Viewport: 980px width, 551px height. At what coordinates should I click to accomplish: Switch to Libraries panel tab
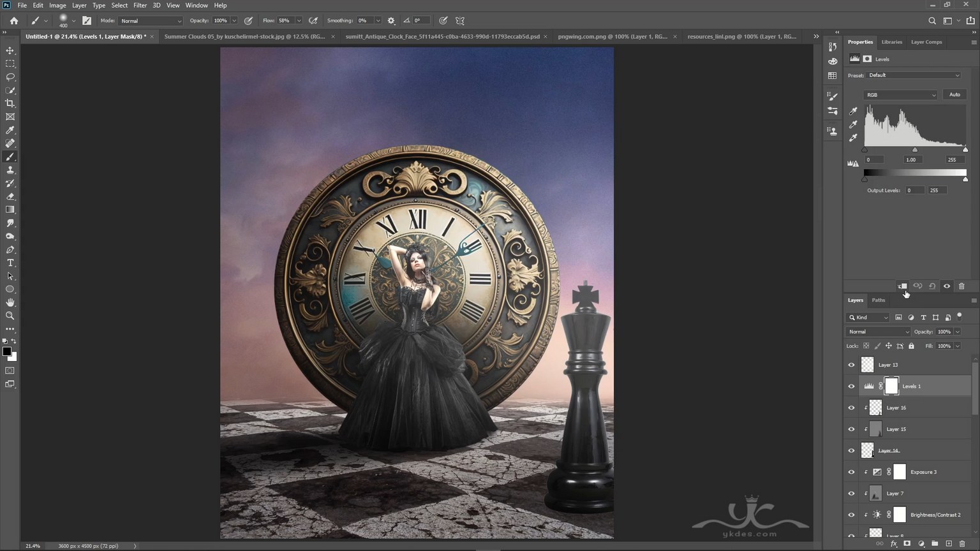891,42
